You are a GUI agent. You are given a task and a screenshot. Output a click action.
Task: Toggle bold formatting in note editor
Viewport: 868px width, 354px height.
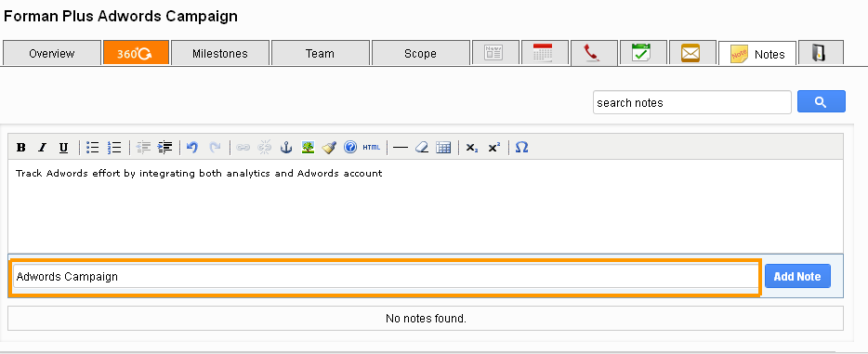[x=21, y=147]
